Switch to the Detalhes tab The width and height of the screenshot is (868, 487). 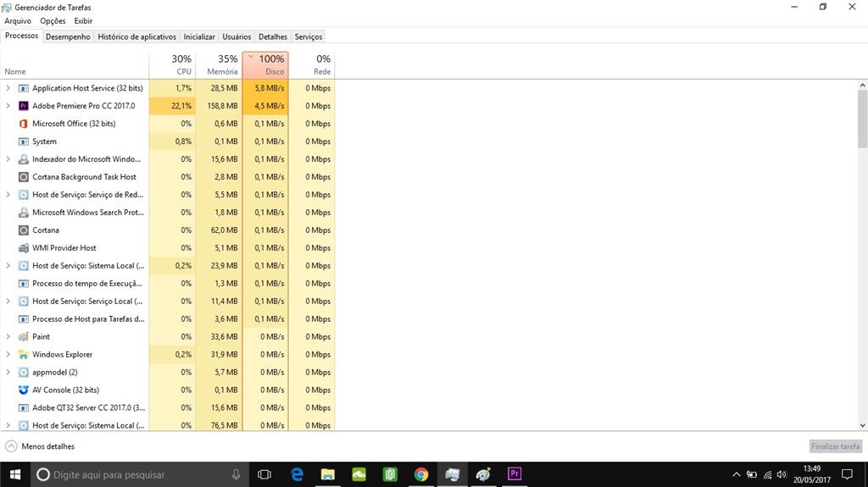pyautogui.click(x=273, y=36)
